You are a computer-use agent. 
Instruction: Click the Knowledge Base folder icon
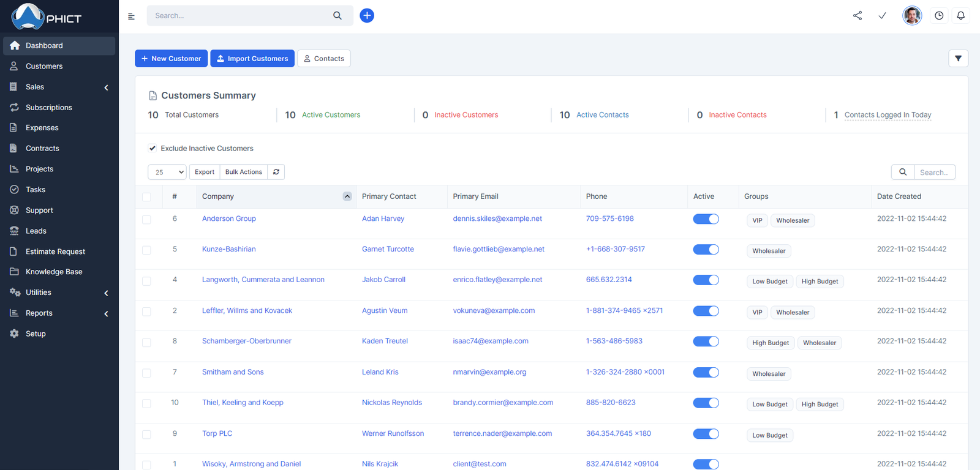(x=14, y=272)
